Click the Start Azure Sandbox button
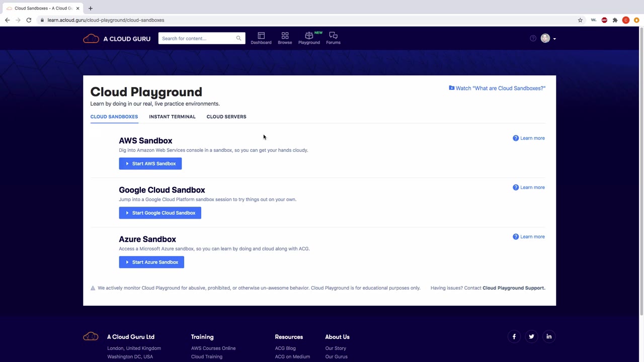 [x=151, y=262]
